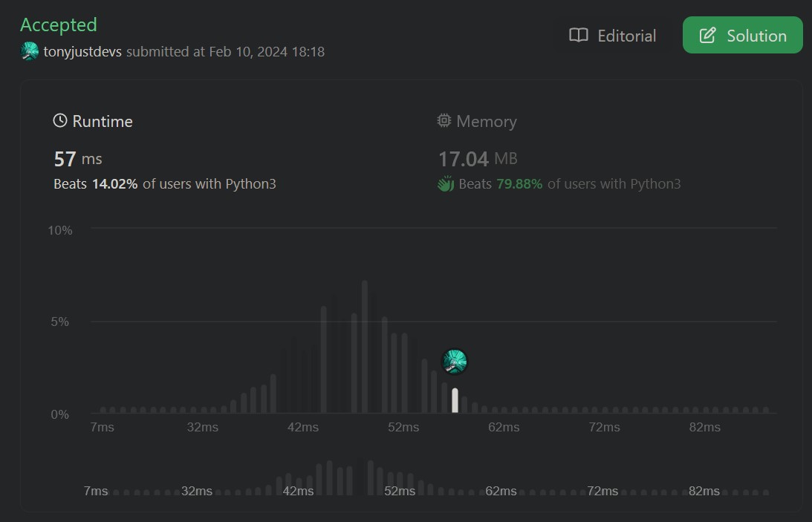
Task: Click the tallest bar in the runtime histogram
Action: (365, 347)
